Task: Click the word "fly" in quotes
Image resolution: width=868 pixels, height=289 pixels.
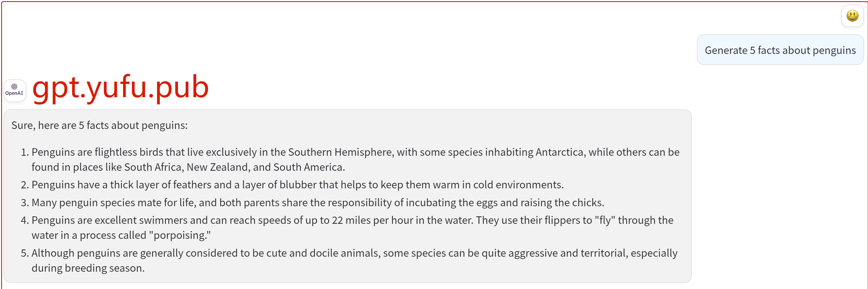Action: coord(605,220)
